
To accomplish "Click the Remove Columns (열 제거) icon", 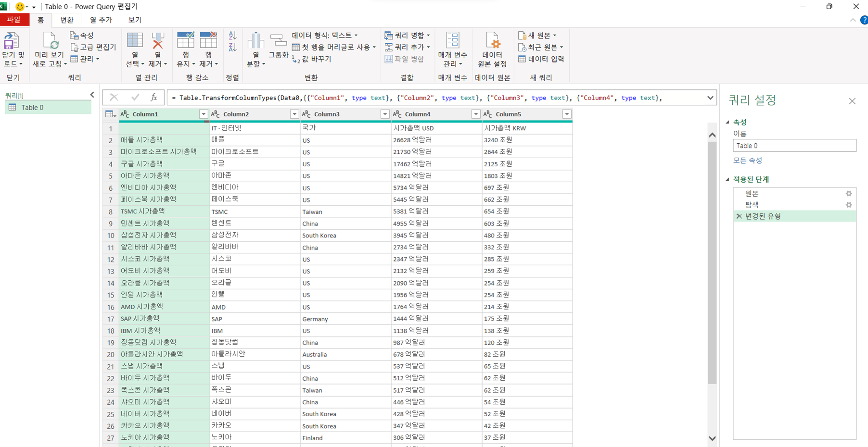I will point(157,40).
